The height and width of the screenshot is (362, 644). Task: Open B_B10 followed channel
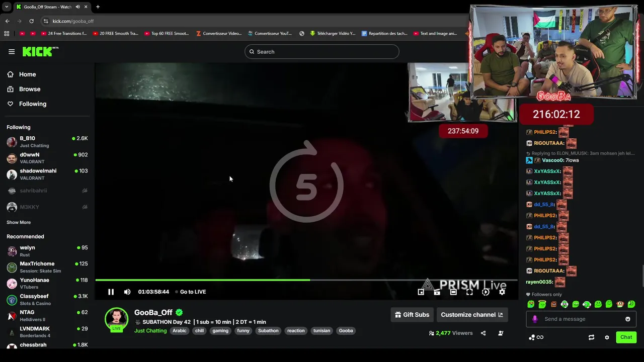pyautogui.click(x=47, y=142)
